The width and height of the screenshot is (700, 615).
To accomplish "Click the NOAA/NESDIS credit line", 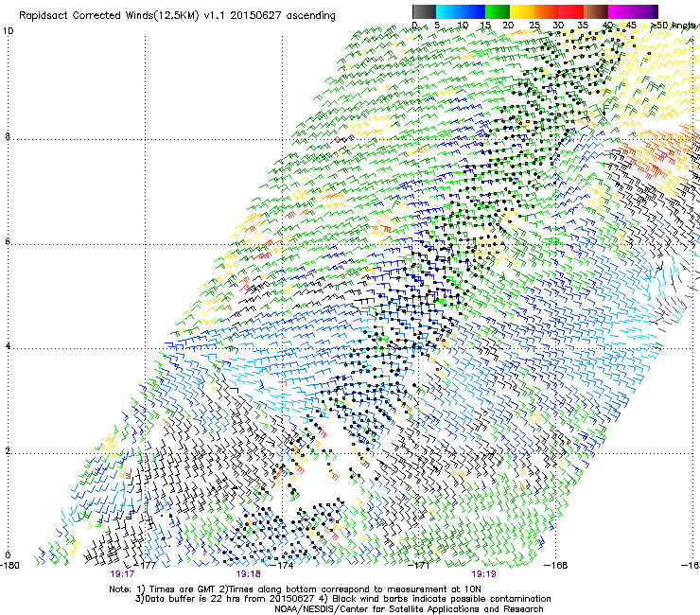I will [x=409, y=609].
